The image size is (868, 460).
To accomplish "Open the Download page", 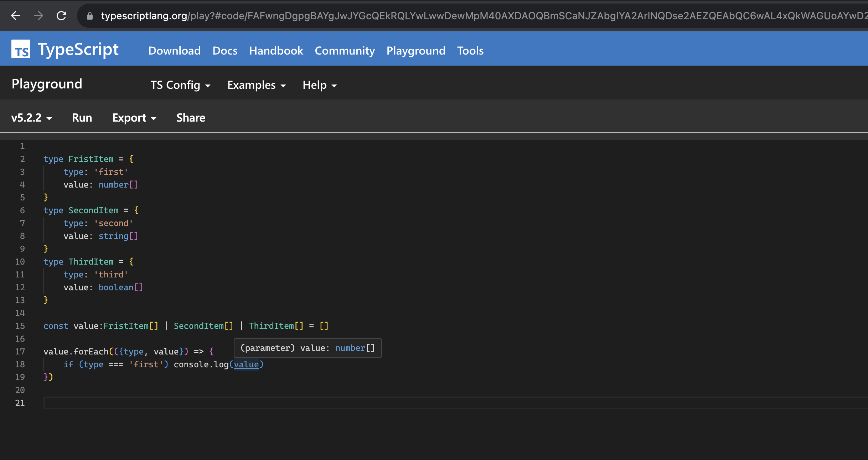I will tap(174, 51).
